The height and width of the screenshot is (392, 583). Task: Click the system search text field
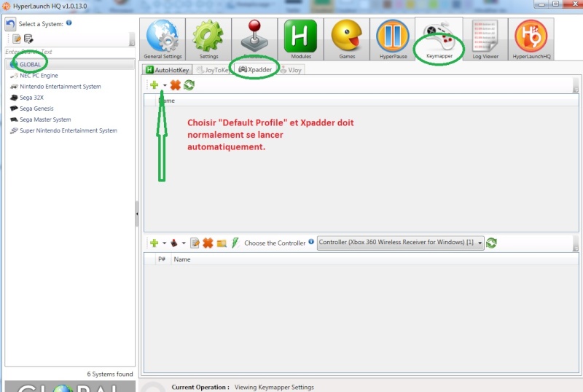point(69,52)
